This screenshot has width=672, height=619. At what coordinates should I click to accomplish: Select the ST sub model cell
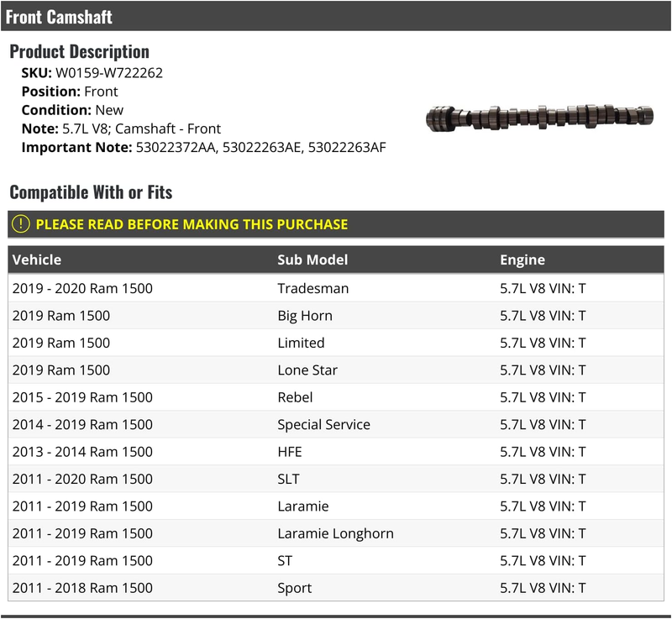[x=285, y=560]
